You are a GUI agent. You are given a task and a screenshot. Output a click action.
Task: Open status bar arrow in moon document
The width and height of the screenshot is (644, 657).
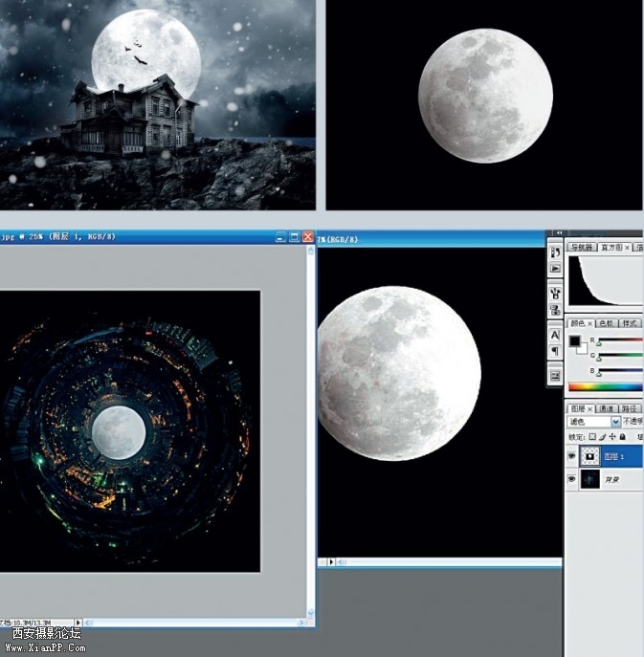coord(331,562)
